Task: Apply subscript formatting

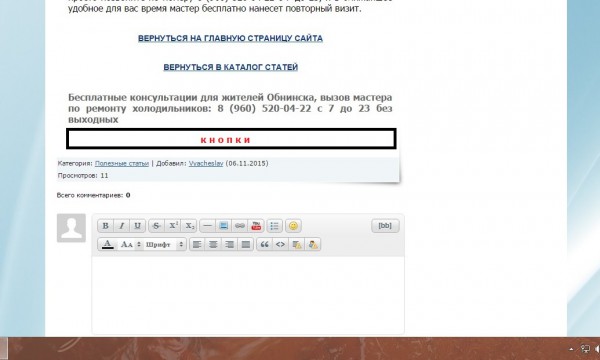Action: pos(189,226)
